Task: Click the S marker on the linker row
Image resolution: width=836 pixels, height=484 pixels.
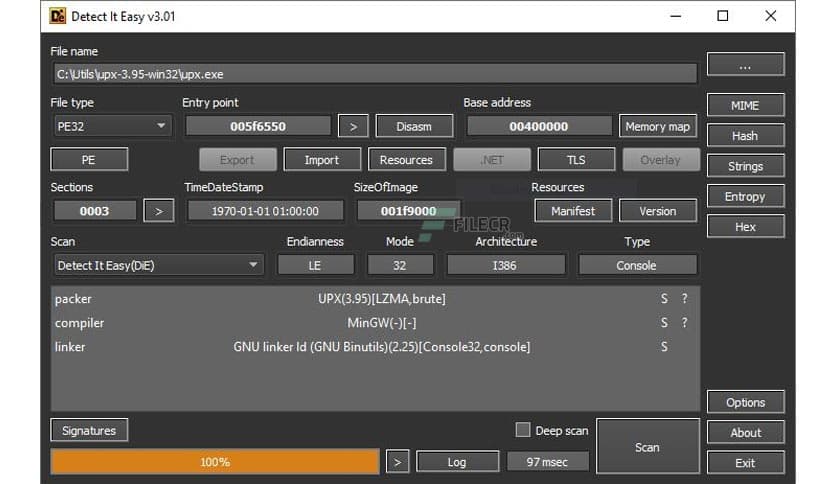Action: tap(664, 346)
